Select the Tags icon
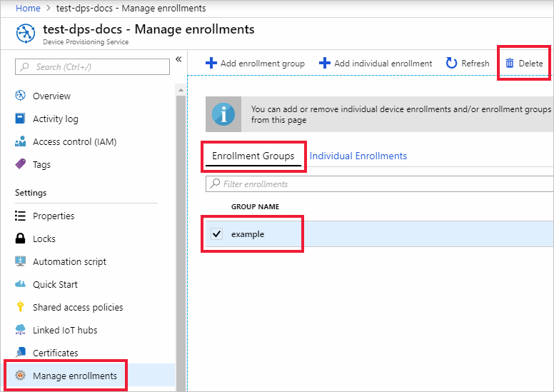Viewport: 554px width, 392px height. 21,164
